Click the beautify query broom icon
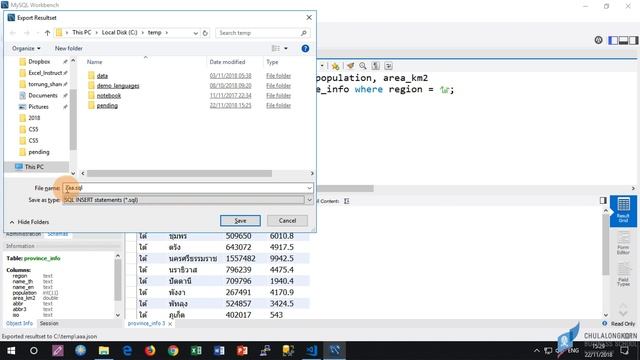This screenshot has height=360, width=640. click(x=350, y=66)
